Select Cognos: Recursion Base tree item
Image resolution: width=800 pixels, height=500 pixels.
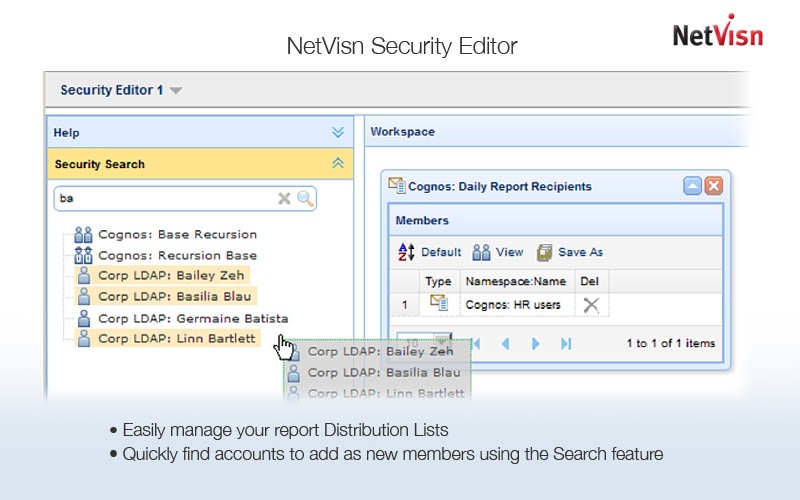[x=178, y=255]
